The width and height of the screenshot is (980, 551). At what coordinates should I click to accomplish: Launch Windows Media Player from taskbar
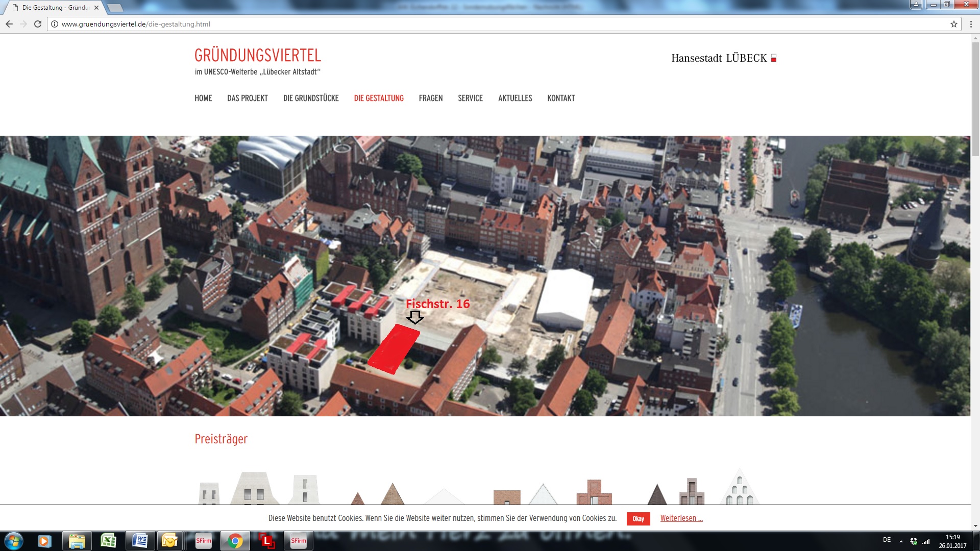click(45, 541)
